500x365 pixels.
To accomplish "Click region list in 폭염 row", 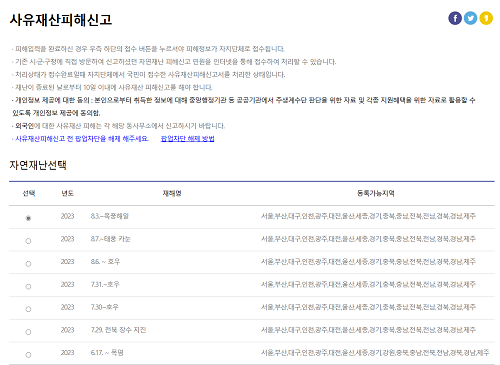I will [375, 352].
